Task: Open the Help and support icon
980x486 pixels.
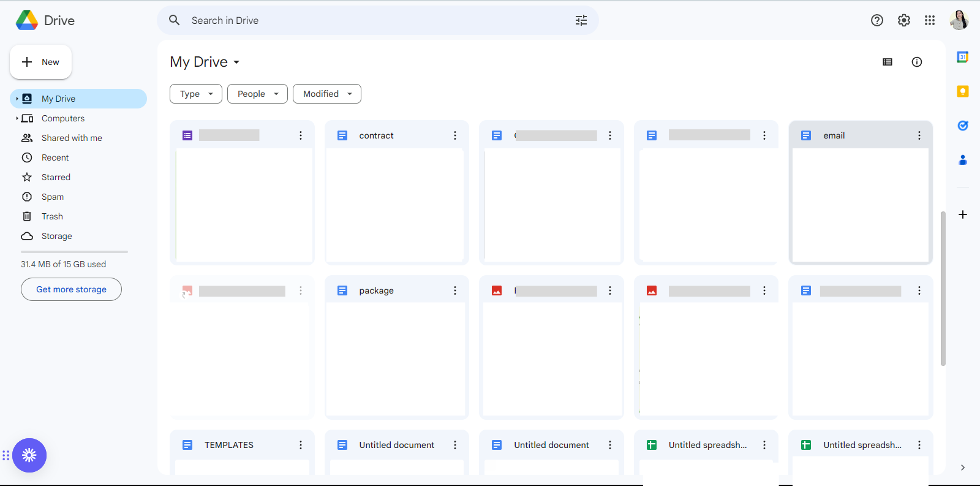Action: [877, 20]
